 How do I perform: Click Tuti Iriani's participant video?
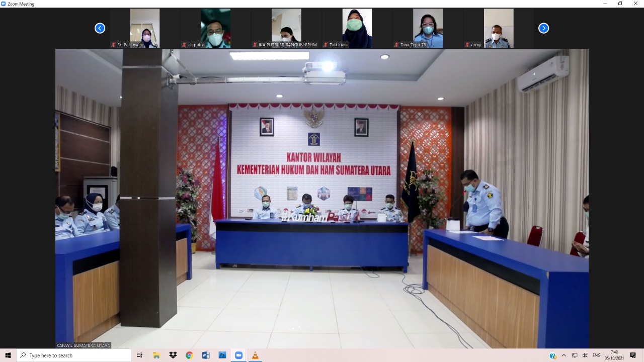(357, 28)
